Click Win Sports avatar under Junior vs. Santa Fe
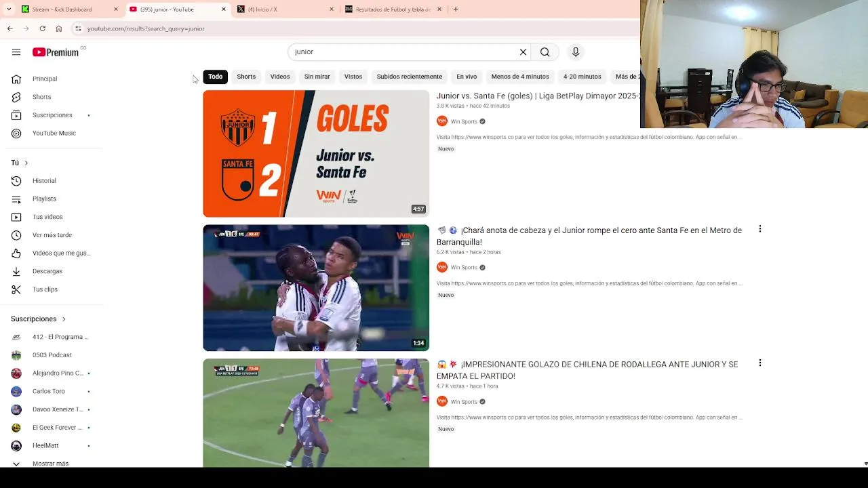 coord(442,121)
